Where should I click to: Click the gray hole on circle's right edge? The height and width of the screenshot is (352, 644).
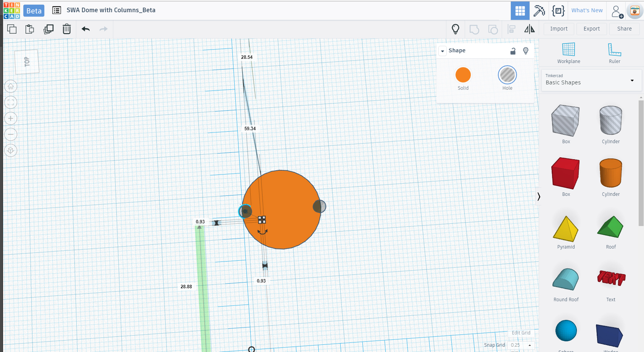(319, 207)
